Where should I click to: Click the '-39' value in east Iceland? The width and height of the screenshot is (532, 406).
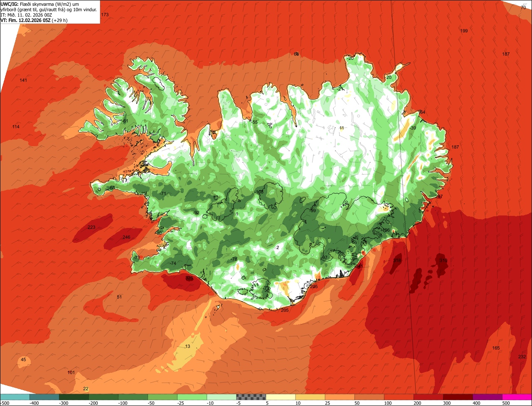point(412,128)
